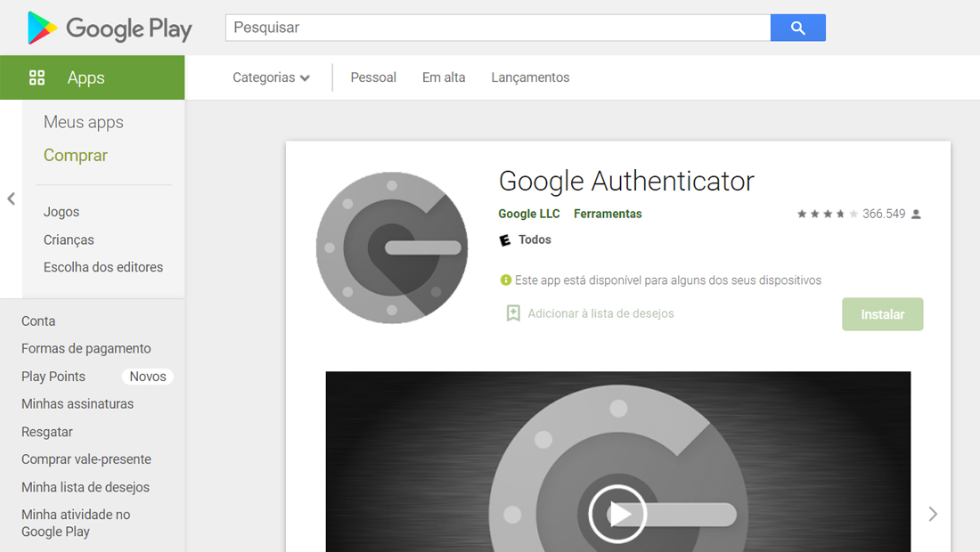Click the search magnifier icon

click(797, 28)
